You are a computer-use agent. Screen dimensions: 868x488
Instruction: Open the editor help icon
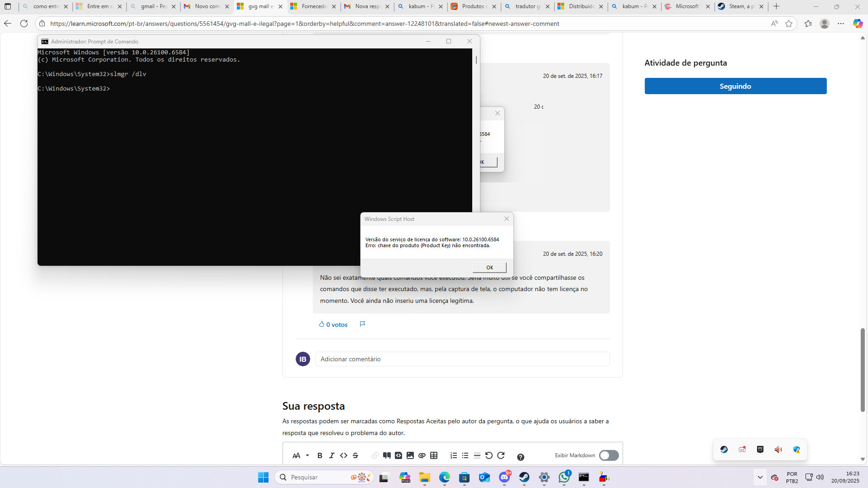tap(521, 457)
